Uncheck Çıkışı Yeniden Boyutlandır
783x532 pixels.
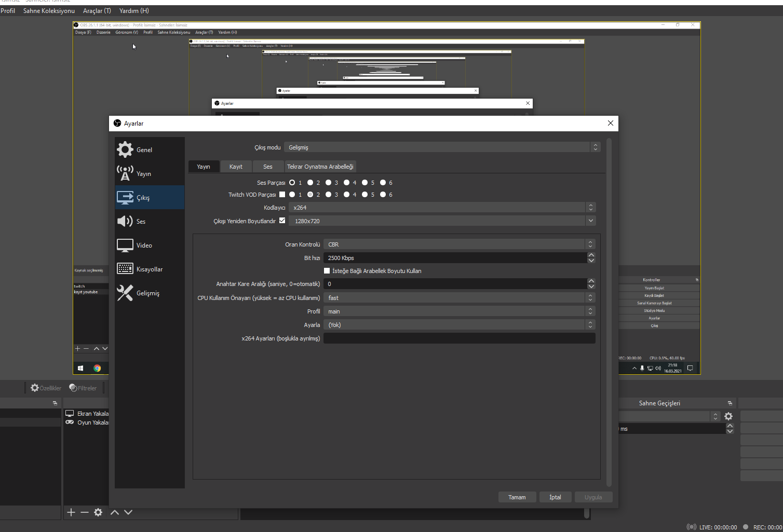[282, 221]
